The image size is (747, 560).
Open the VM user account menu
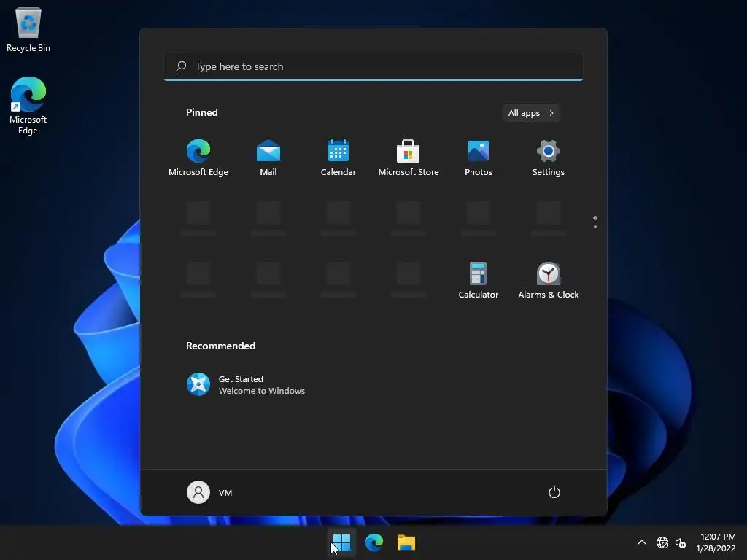[x=209, y=492]
